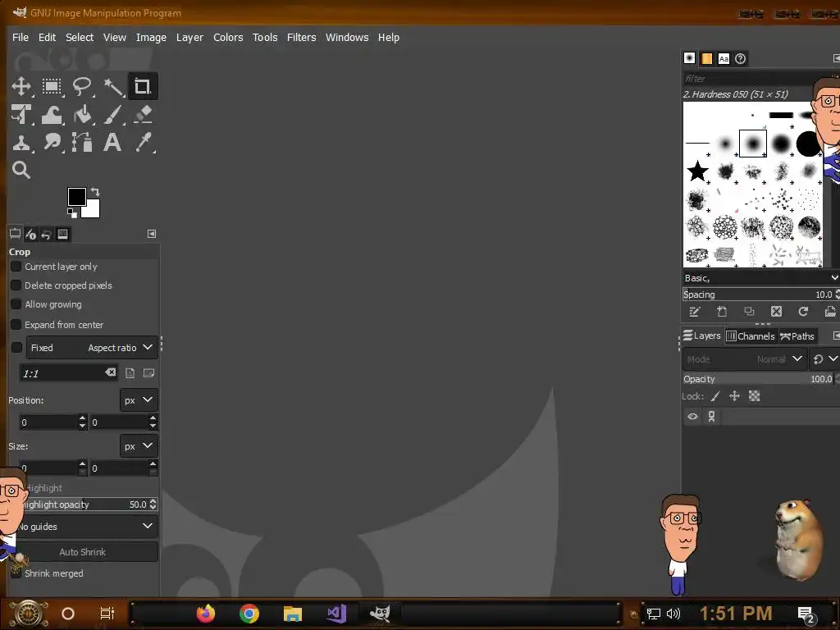Image resolution: width=840 pixels, height=630 pixels.
Task: Toggle Lock position and size
Action: click(734, 396)
